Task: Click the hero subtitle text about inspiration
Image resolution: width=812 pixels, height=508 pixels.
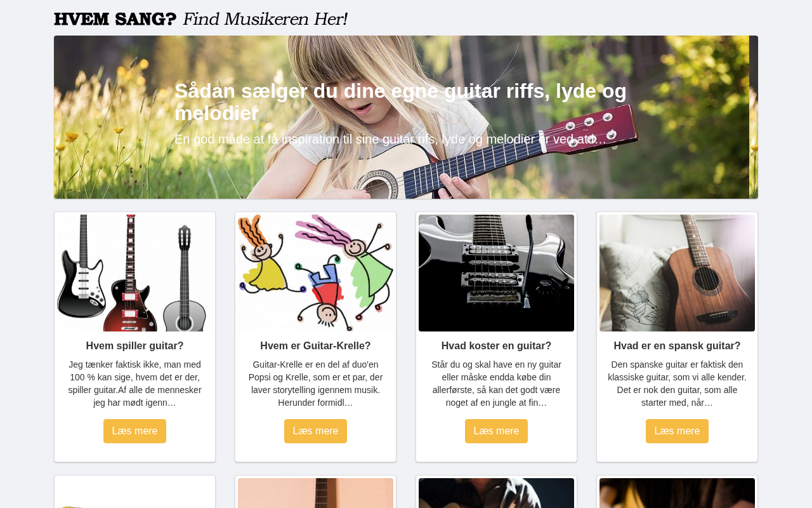Action: point(391,139)
